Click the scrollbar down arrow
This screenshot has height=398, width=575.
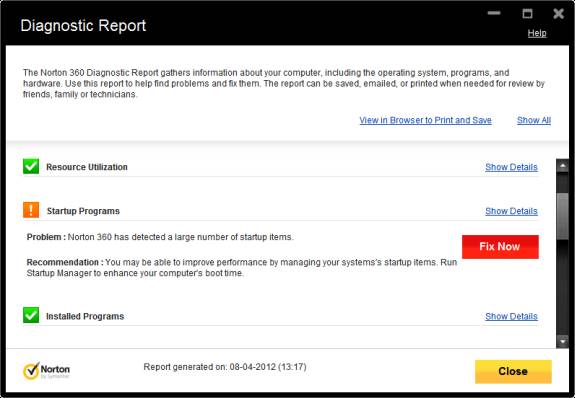tap(563, 341)
